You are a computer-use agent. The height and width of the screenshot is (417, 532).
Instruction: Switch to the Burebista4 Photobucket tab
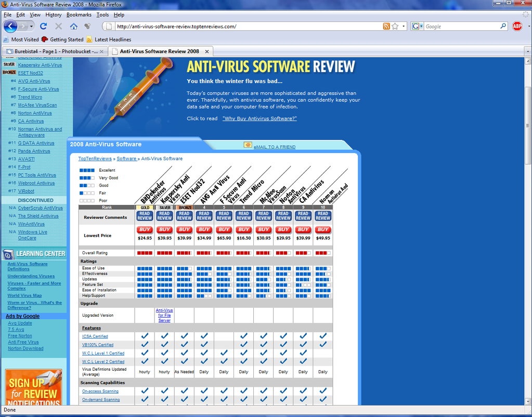click(55, 51)
